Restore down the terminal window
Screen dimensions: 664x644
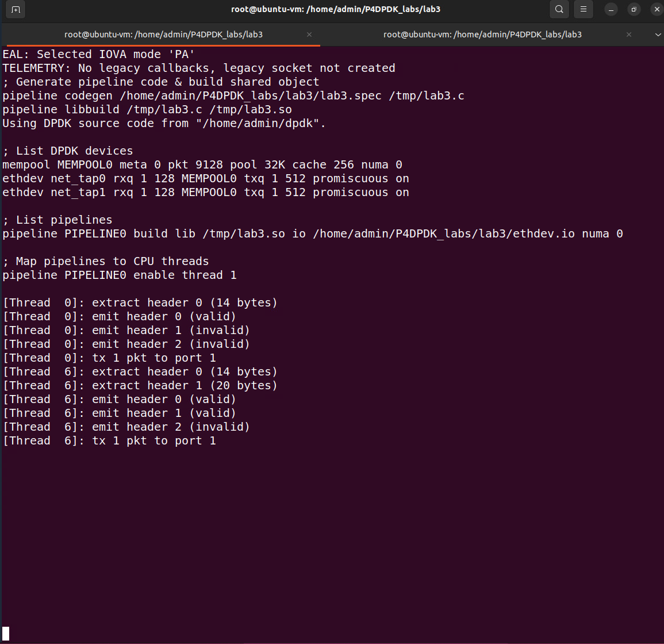point(634,9)
